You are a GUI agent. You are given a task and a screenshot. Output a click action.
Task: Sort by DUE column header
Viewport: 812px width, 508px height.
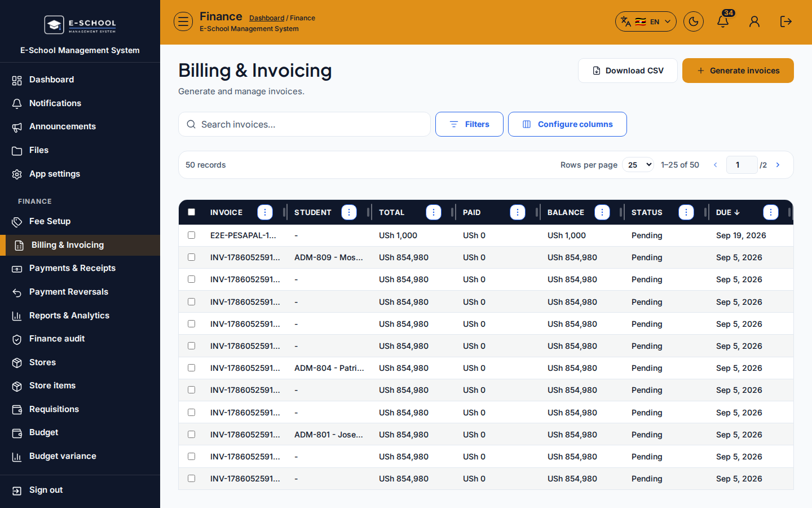728,212
